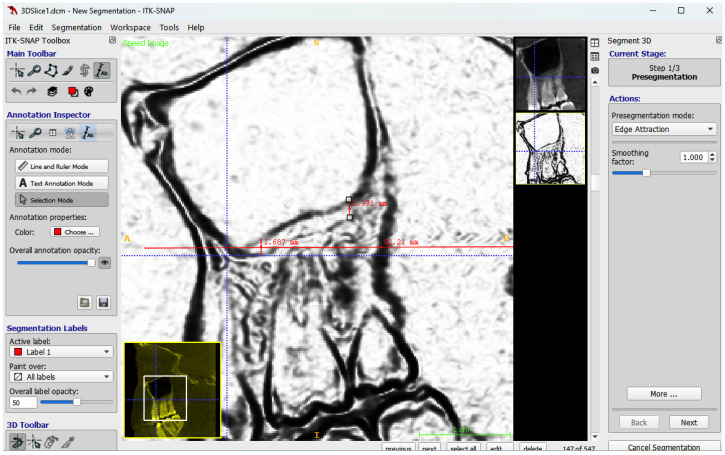The height and width of the screenshot is (455, 725).
Task: Select the 3D scalpel tool
Action: click(68, 443)
